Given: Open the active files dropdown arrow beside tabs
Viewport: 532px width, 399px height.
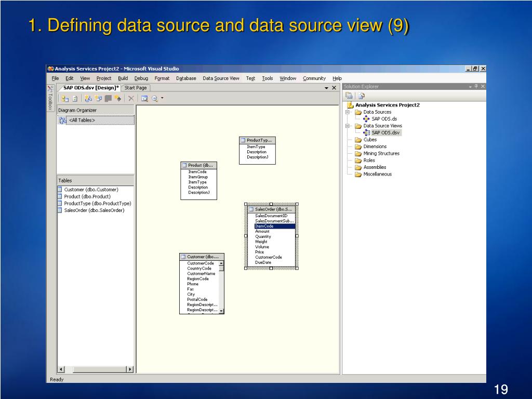Looking at the screenshot, I should point(326,88).
